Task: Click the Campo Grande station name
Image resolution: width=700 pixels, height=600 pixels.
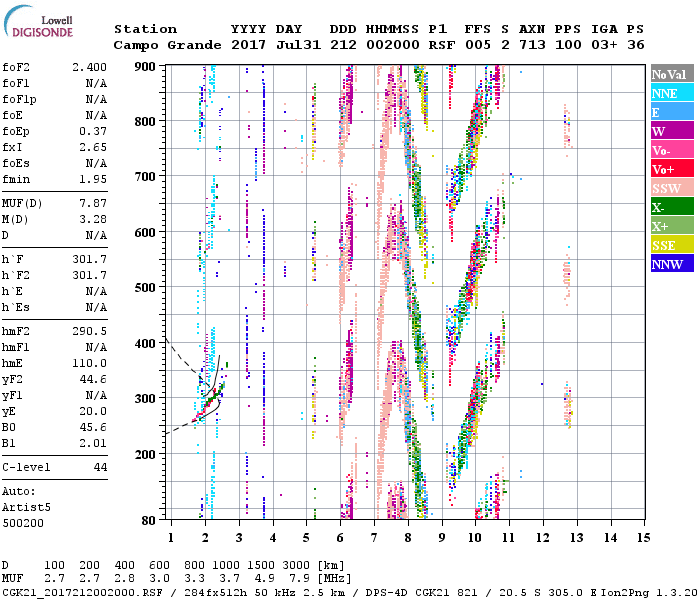Action: click(165, 45)
